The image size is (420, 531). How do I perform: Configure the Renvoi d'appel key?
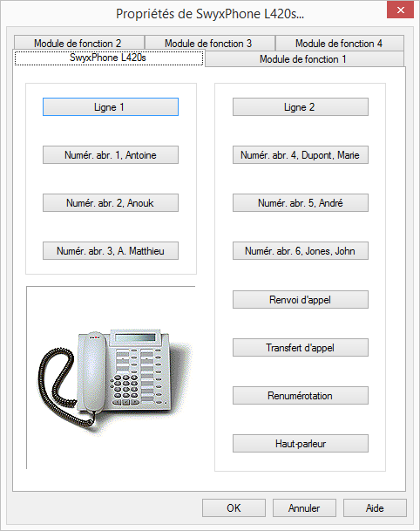click(301, 300)
